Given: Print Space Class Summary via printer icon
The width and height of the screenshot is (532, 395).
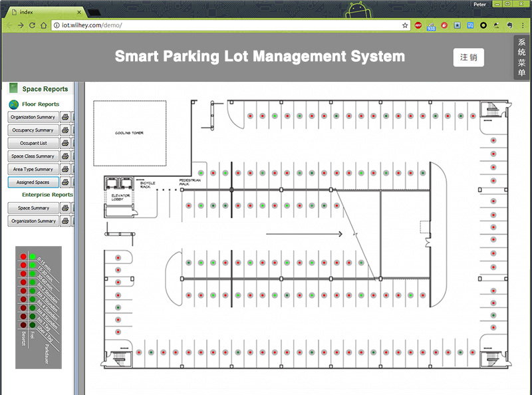Looking at the screenshot, I should coord(65,156).
